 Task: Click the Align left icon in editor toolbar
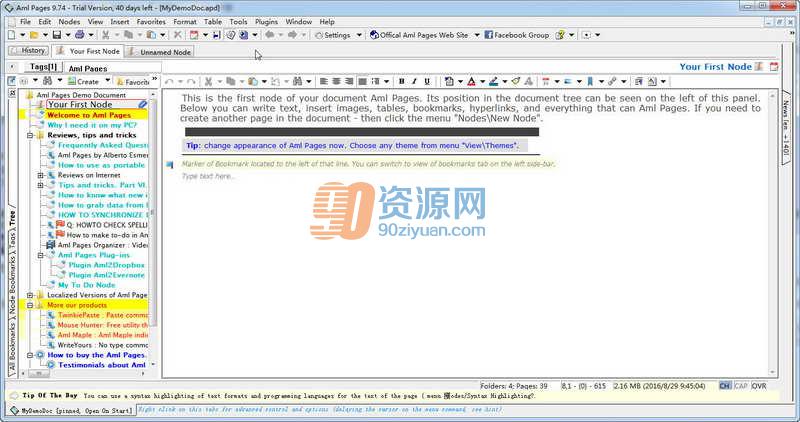pyautogui.click(x=323, y=81)
